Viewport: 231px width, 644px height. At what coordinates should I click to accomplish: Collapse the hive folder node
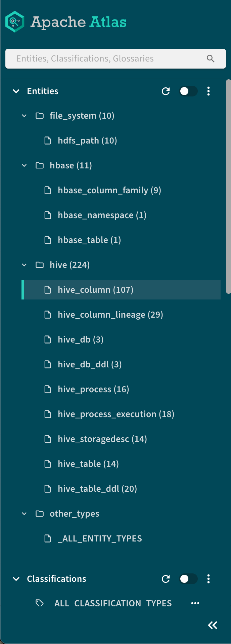[24, 265]
